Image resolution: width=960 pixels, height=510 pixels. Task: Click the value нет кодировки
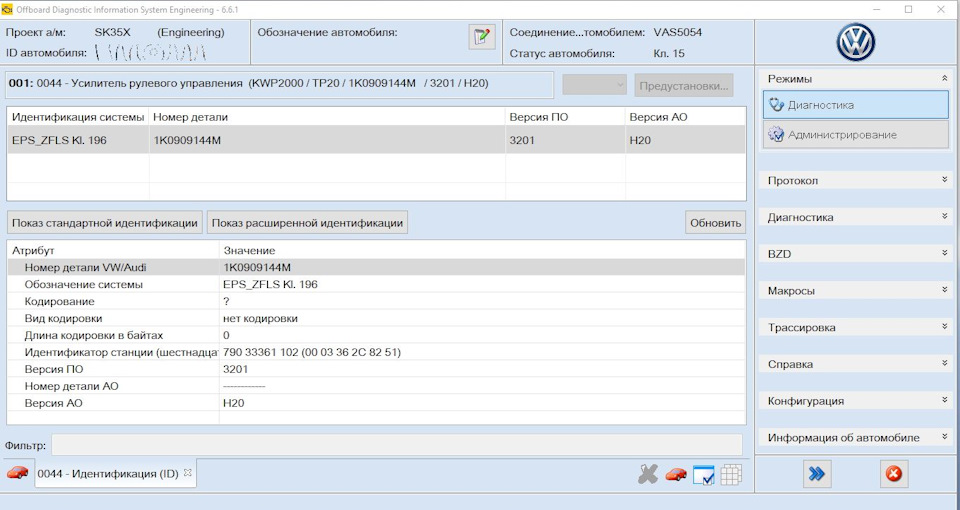[x=260, y=318]
